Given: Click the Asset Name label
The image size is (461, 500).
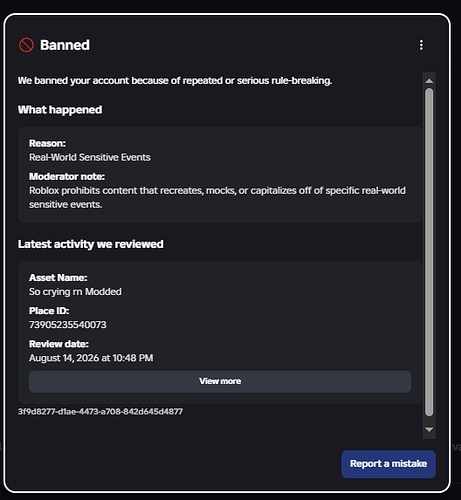Looking at the screenshot, I should click(58, 278).
